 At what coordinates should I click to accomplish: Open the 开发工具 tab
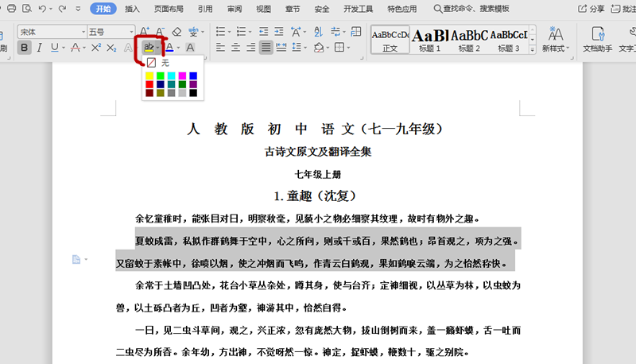[x=358, y=9]
